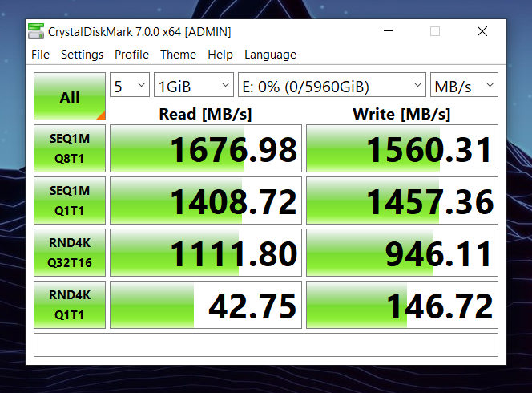The width and height of the screenshot is (532, 393).
Task: Open the File menu
Action: (x=40, y=55)
